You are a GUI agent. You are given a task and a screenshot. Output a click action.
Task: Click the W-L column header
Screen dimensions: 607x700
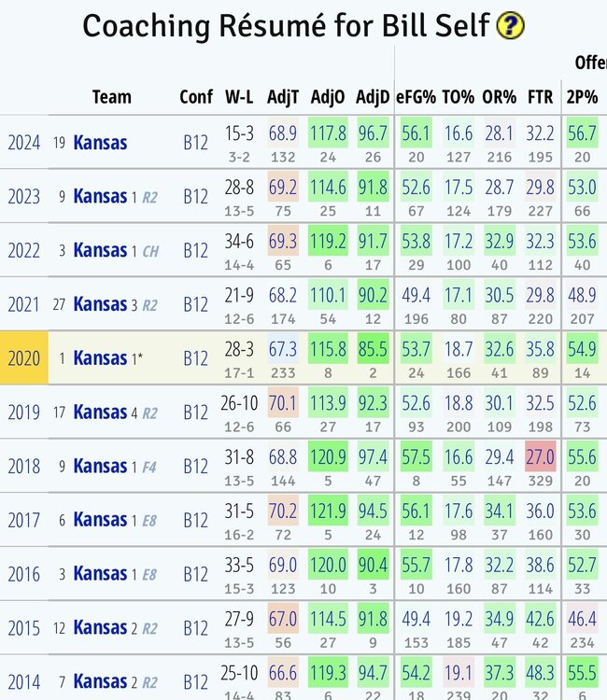tap(239, 97)
